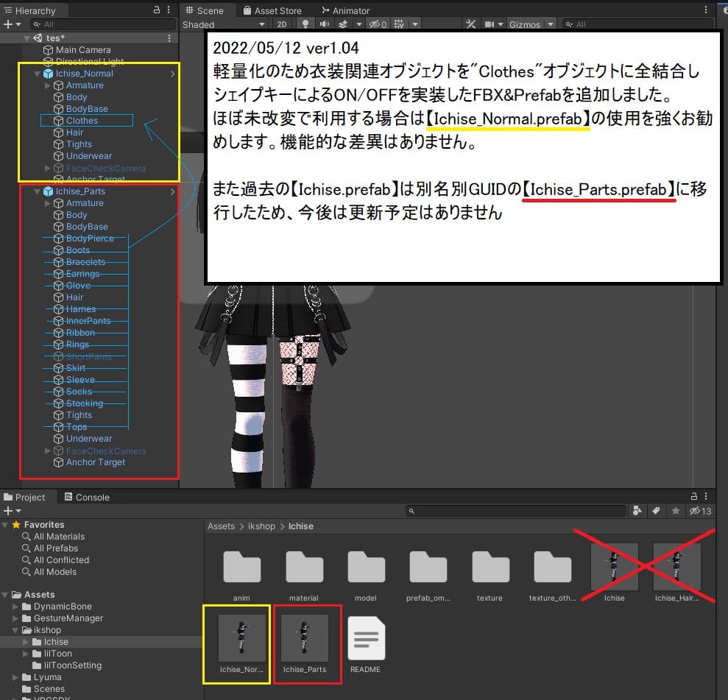Open the Ichise folder breadcrumb link
The width and height of the screenshot is (728, 700).
(x=300, y=526)
